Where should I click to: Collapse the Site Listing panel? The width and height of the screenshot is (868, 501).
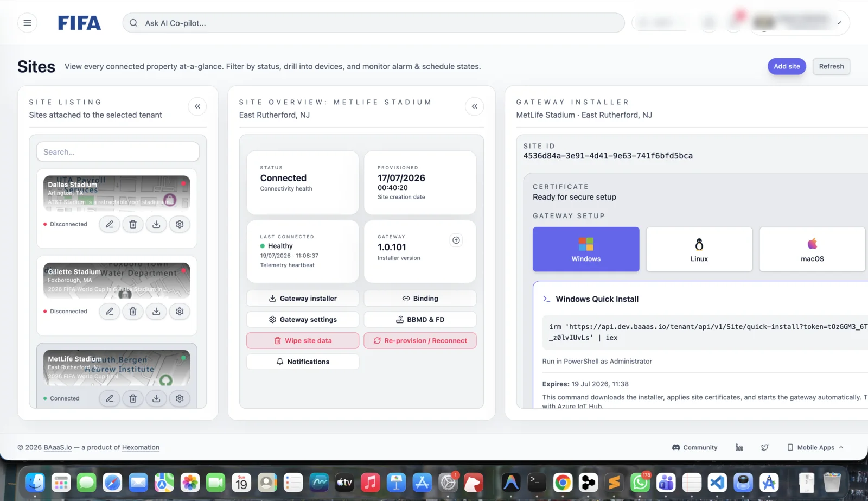tap(197, 106)
